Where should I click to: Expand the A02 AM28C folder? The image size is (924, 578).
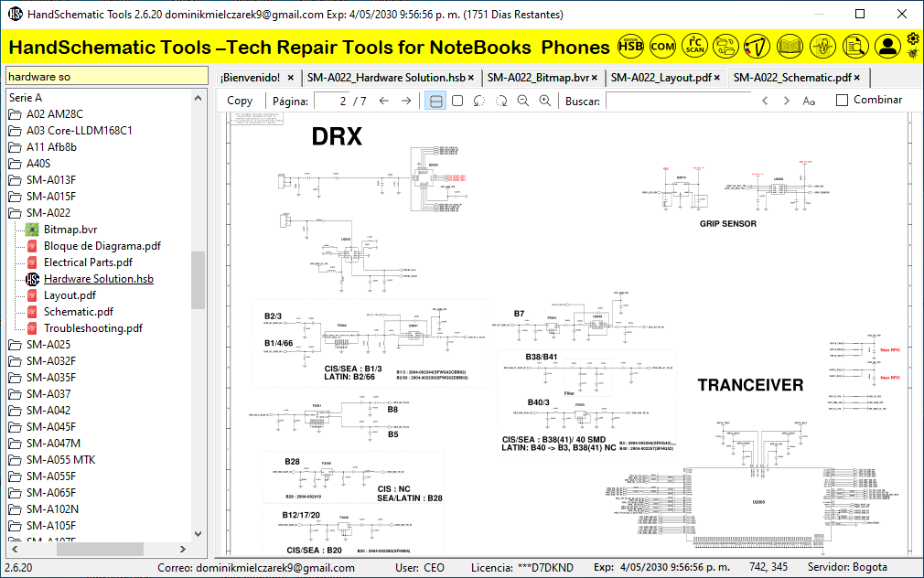(x=54, y=113)
